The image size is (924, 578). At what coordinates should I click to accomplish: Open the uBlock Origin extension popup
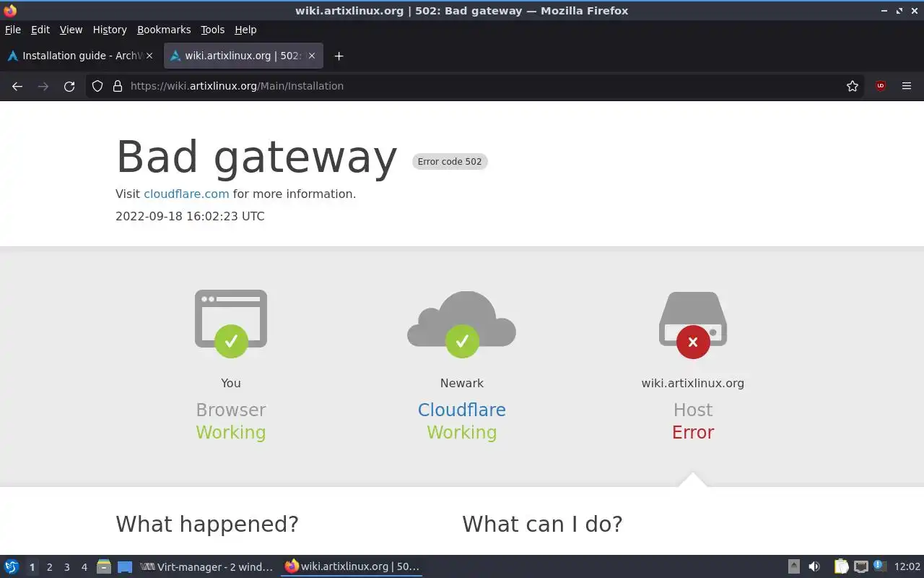point(881,86)
